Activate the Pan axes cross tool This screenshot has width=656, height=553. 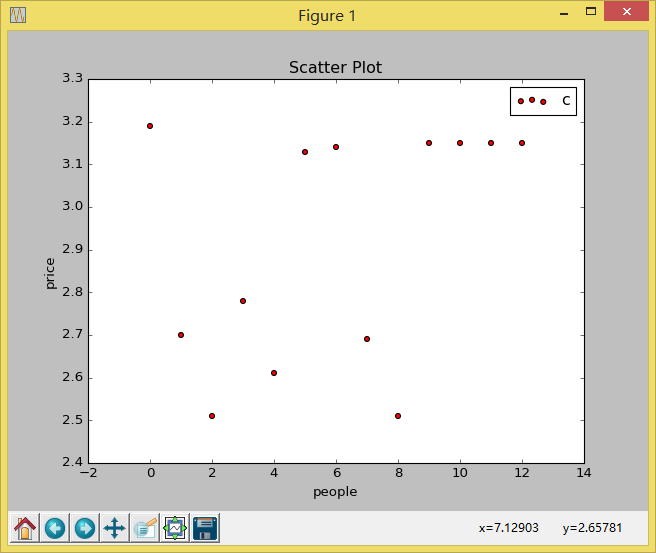[115, 528]
